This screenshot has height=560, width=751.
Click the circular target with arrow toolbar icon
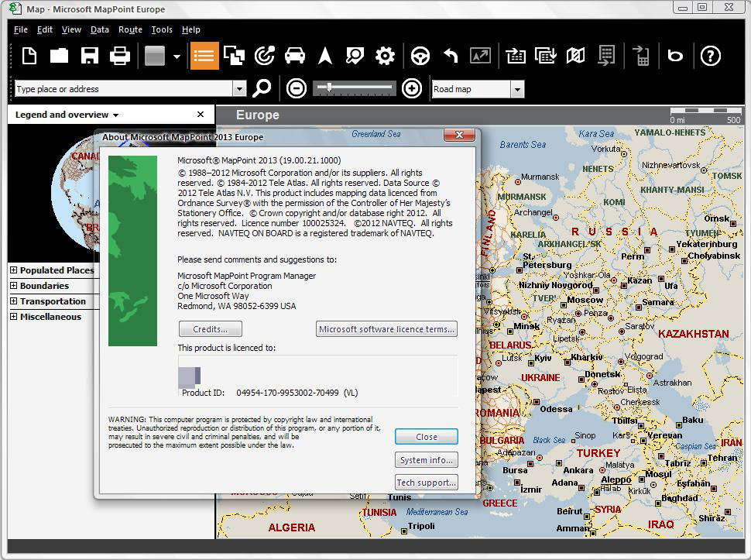(264, 56)
